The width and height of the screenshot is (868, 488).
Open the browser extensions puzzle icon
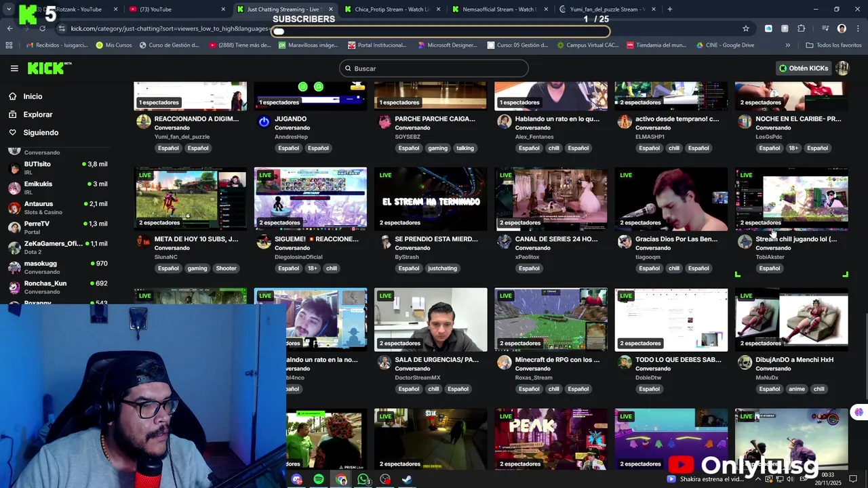801,28
